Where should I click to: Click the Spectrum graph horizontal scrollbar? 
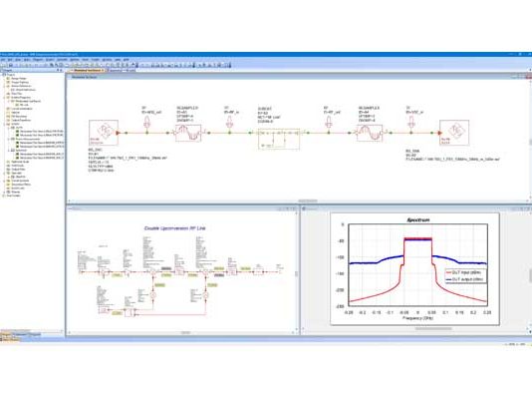pos(433,329)
